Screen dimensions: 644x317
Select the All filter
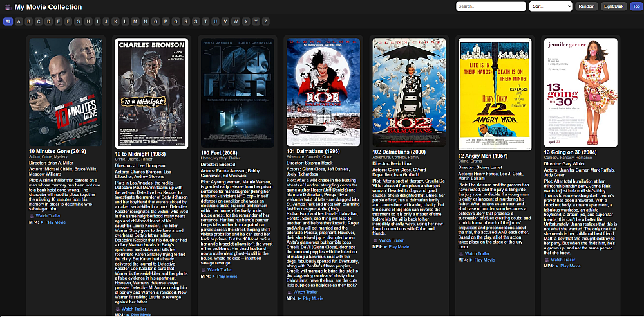tap(8, 22)
